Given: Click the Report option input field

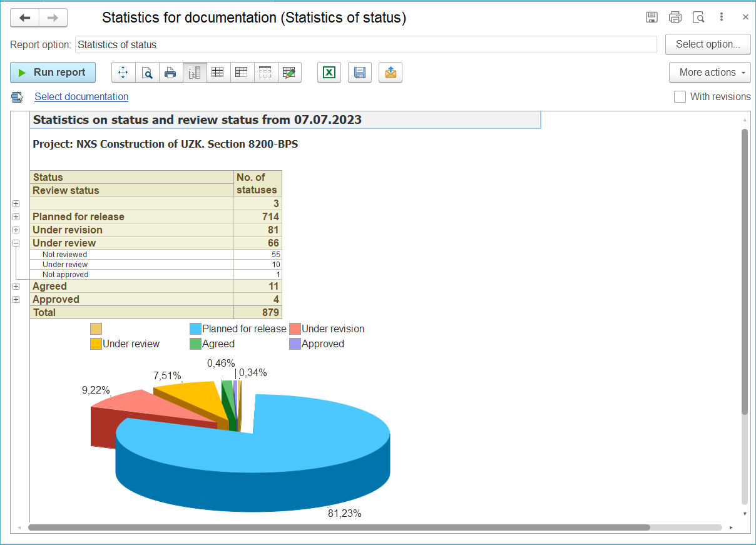Looking at the screenshot, I should pyautogui.click(x=365, y=45).
